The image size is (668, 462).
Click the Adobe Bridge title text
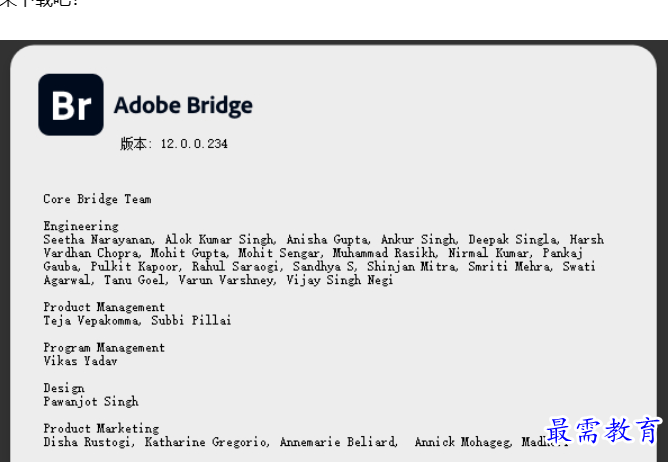[183, 106]
